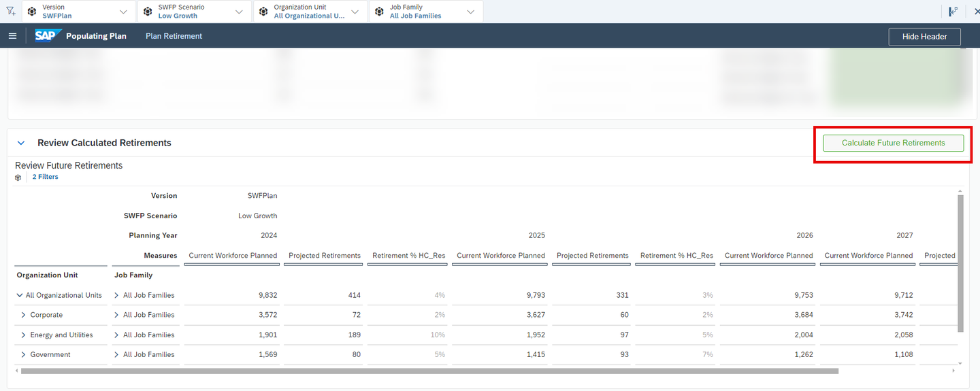Click the Organization Unit column header

coord(47,275)
